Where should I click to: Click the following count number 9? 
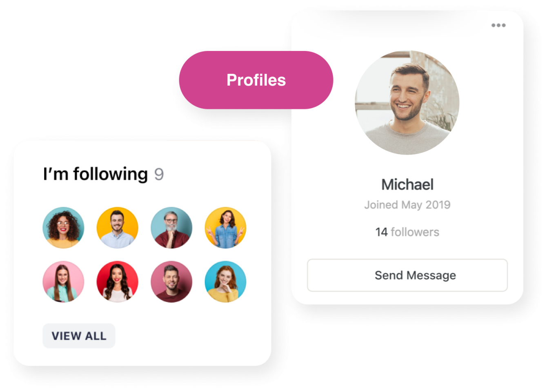(159, 175)
